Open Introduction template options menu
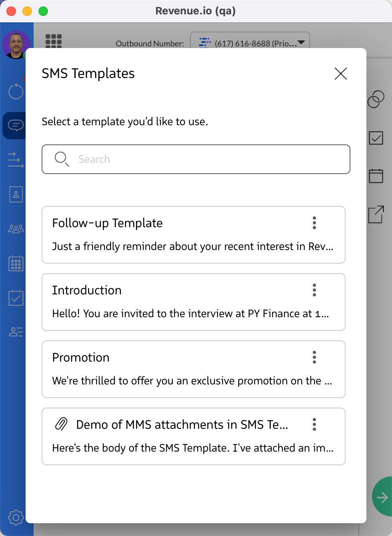 click(x=314, y=290)
